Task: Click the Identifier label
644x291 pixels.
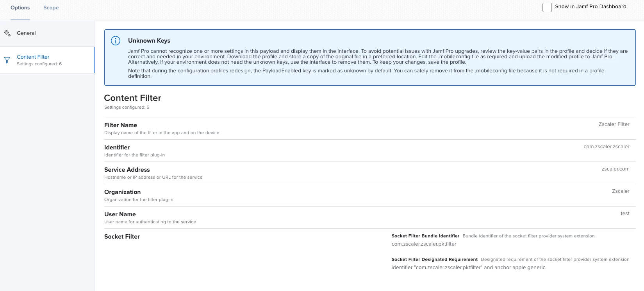Action: pos(117,147)
